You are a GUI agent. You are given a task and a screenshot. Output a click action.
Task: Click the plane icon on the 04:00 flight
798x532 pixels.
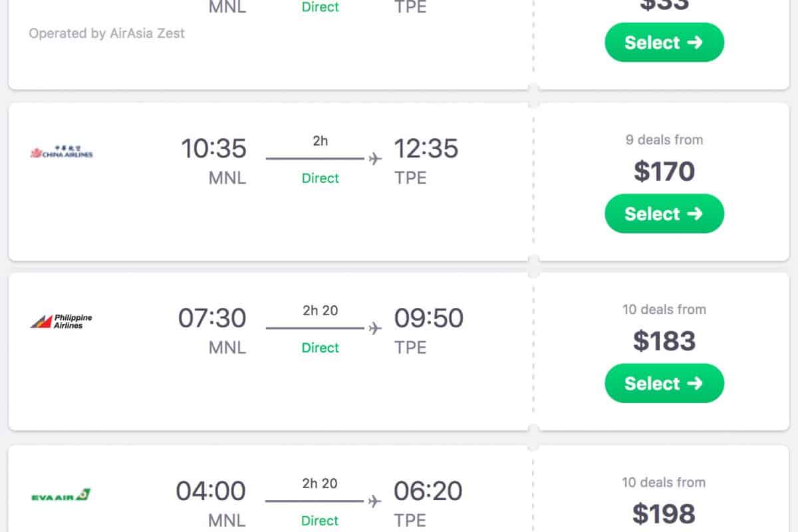point(375,501)
